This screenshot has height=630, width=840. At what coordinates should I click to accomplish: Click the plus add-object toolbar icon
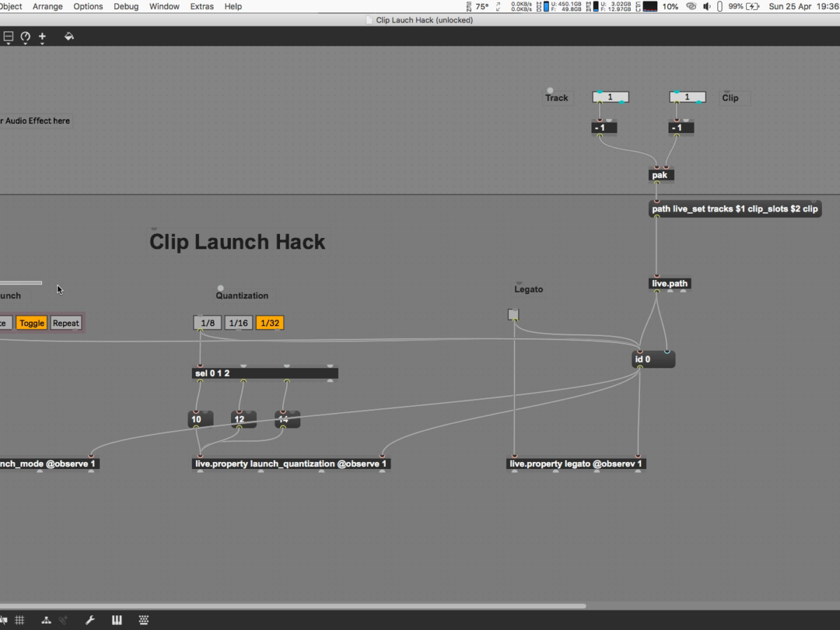pos(42,36)
